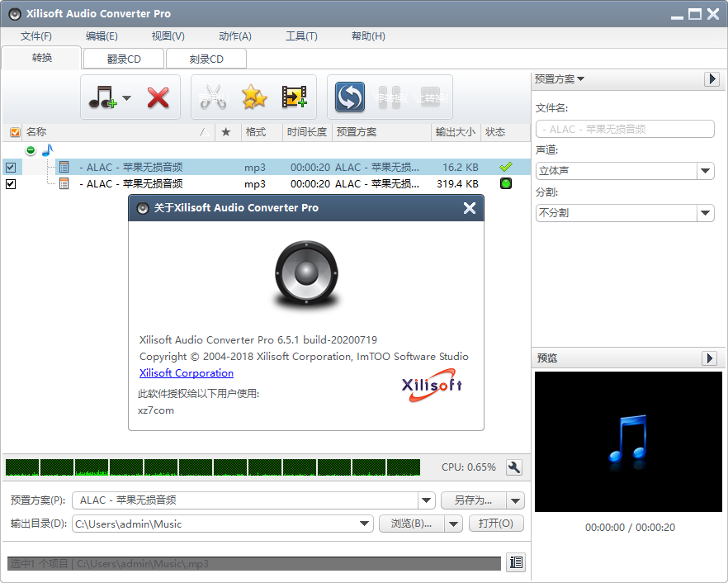Uncheck the 319.4 KB file checkbox
Viewport: 728px width, 583px height.
click(11, 184)
